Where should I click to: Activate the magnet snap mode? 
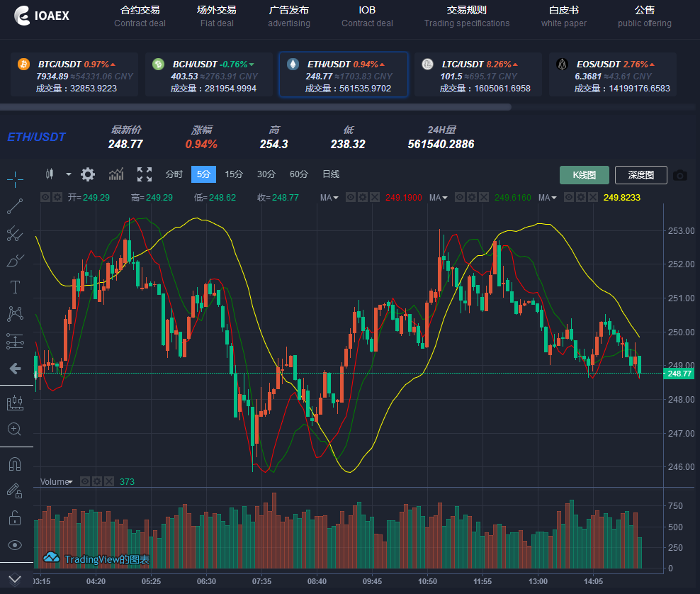[x=15, y=464]
